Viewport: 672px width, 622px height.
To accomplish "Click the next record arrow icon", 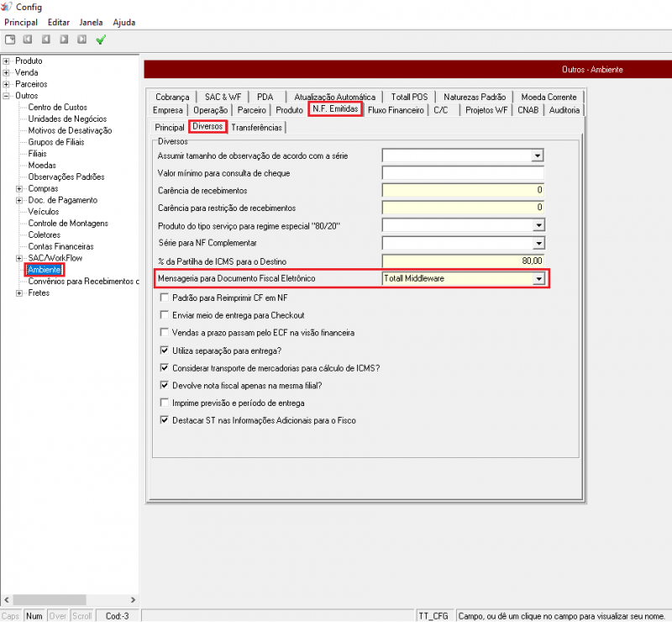I will click(x=64, y=40).
